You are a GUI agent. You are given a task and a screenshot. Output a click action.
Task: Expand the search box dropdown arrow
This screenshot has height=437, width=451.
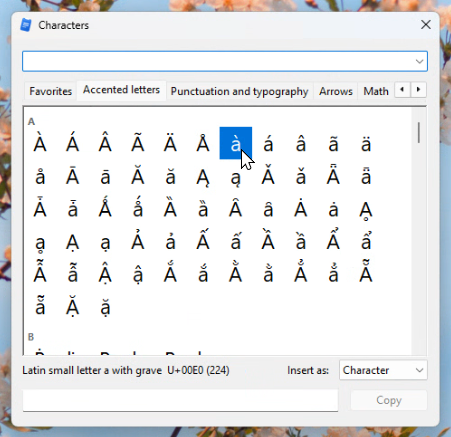coord(419,61)
